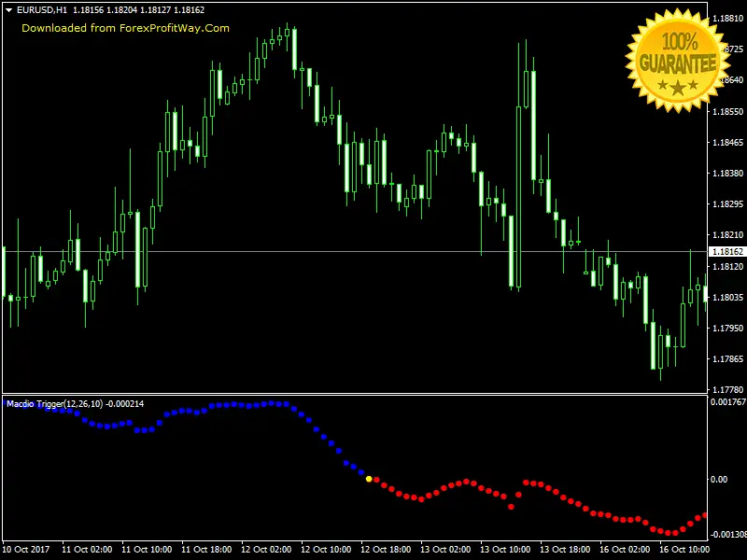Click the 1.17950 price axis label

coord(727,329)
